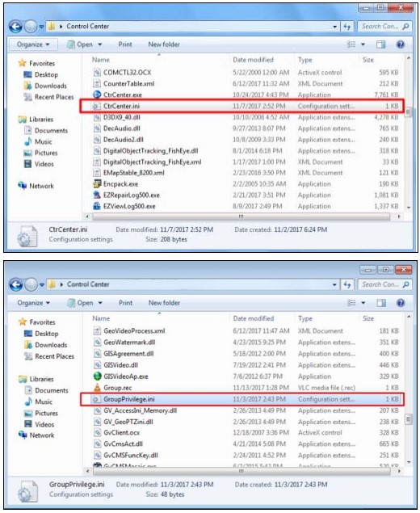This screenshot has height=513, width=420.
Task: Click New folder in top window toolbar
Action: 164,44
